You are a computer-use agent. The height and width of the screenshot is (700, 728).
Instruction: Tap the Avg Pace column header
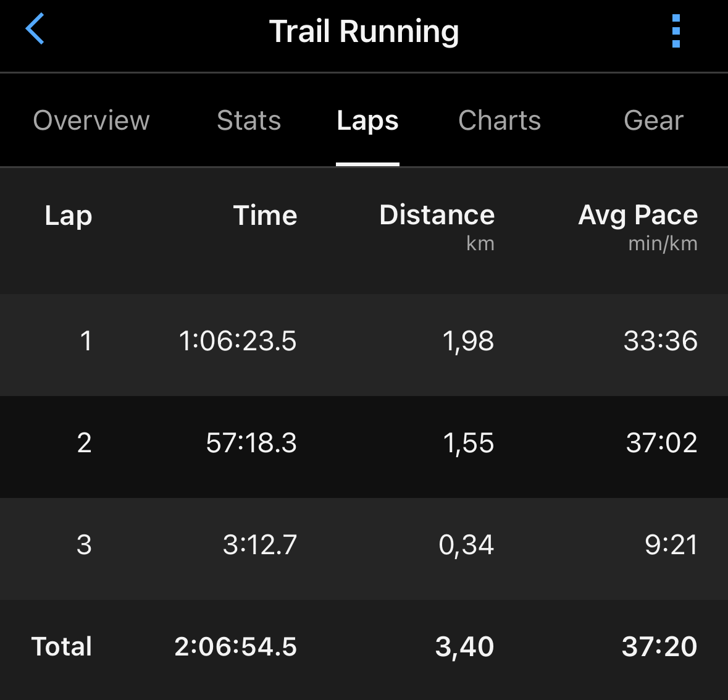638,227
